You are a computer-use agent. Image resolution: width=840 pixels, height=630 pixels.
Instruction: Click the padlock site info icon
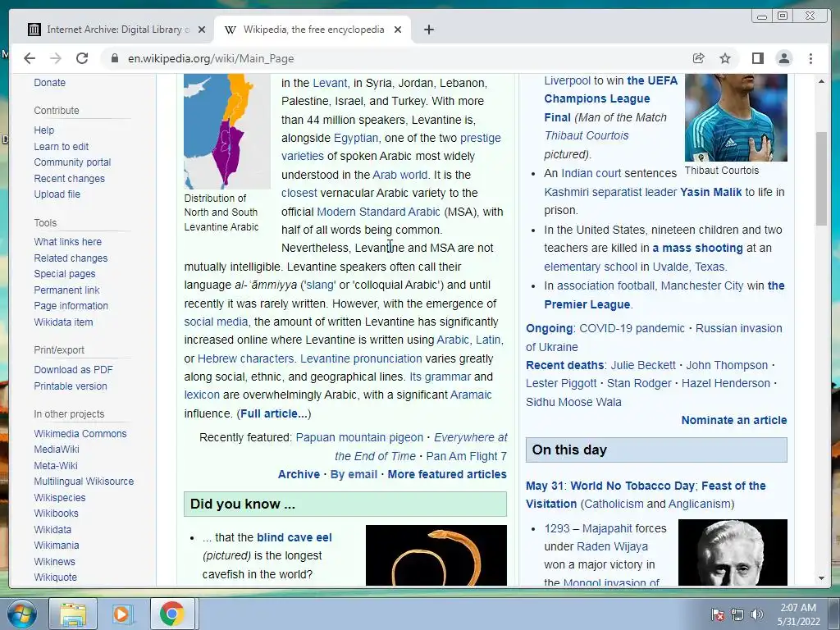click(115, 58)
